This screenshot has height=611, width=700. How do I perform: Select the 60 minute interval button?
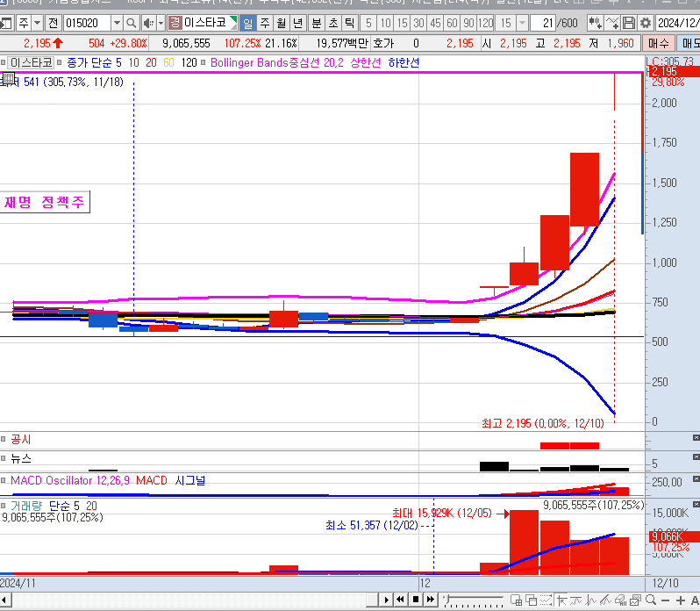[451, 23]
